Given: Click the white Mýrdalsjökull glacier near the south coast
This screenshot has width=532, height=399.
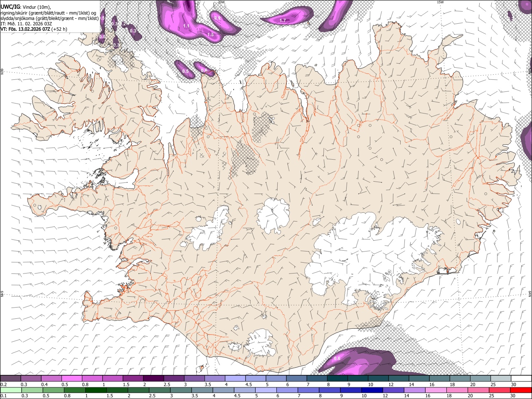Looking at the screenshot, I should point(261,343).
